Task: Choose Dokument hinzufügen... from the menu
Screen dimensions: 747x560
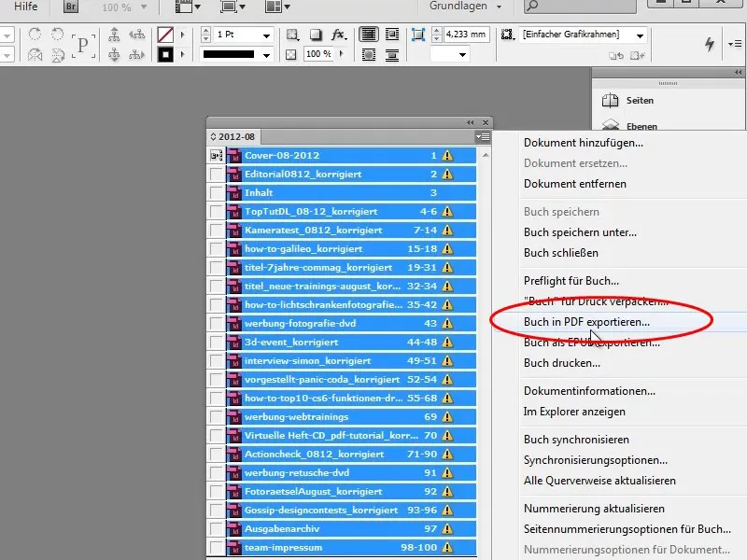Action: pos(583,143)
